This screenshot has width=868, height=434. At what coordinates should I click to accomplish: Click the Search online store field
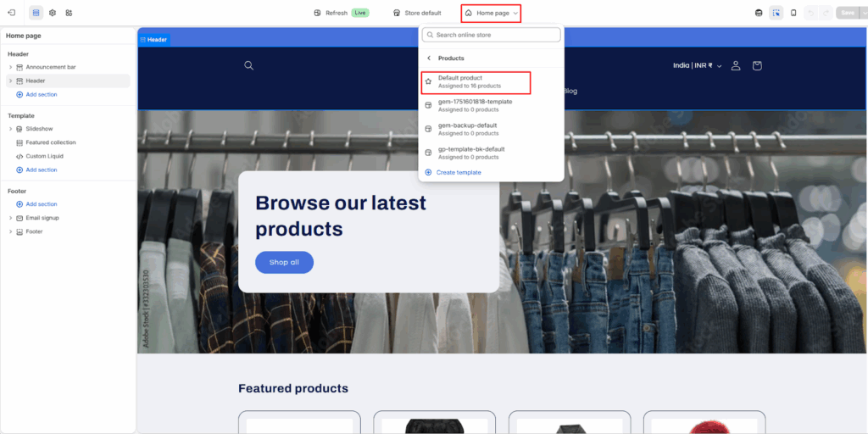496,35
